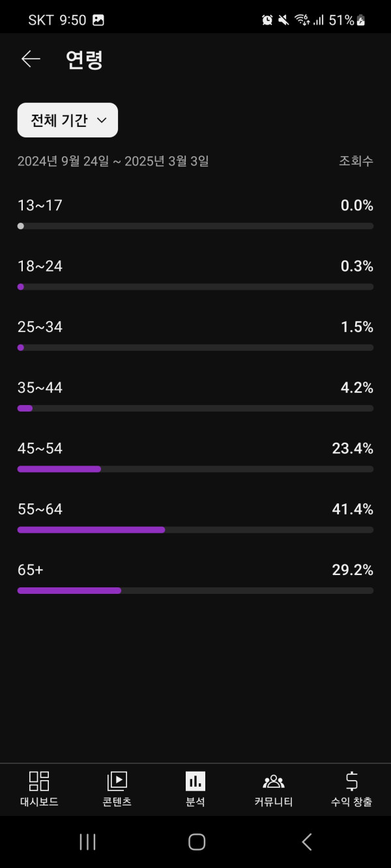Tap the battery status indicator
Screen dimensions: 391x868
(361, 20)
